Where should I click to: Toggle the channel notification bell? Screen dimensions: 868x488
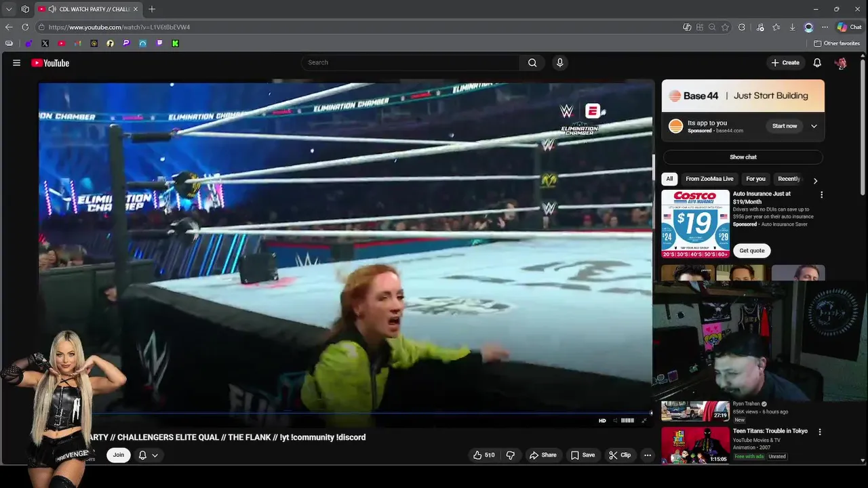click(x=148, y=455)
